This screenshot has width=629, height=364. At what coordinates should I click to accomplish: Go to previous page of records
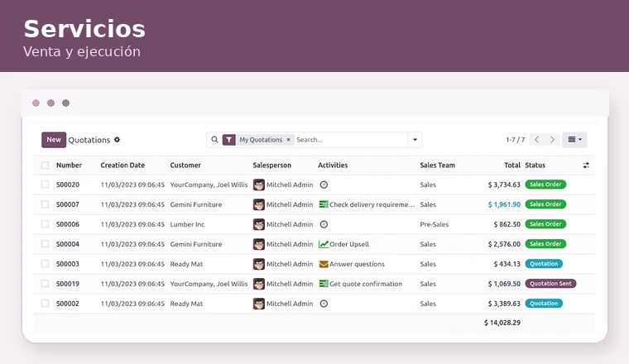pos(537,140)
